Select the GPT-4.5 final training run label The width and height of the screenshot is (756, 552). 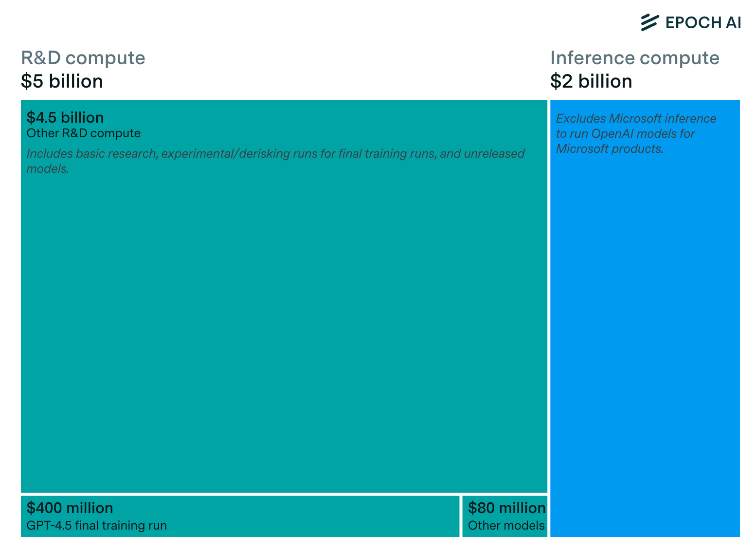[97, 526]
